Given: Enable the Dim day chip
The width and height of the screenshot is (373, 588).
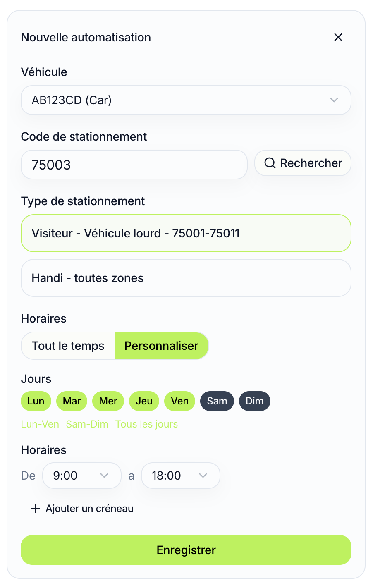Looking at the screenshot, I should 254,401.
